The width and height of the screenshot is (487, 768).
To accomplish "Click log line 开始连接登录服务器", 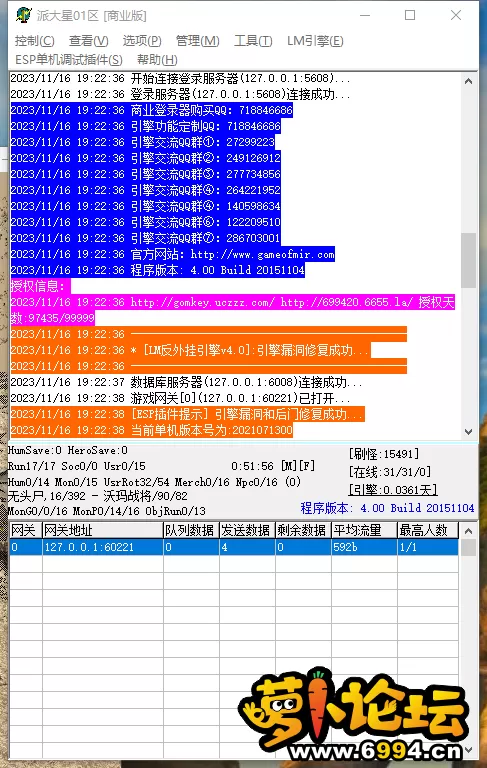I will point(180,78).
